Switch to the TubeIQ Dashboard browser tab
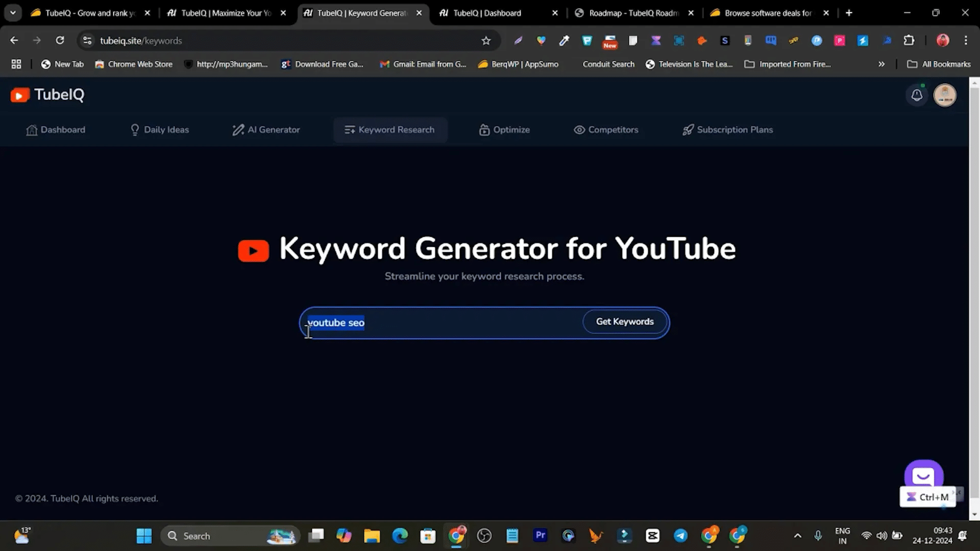 [x=487, y=13]
